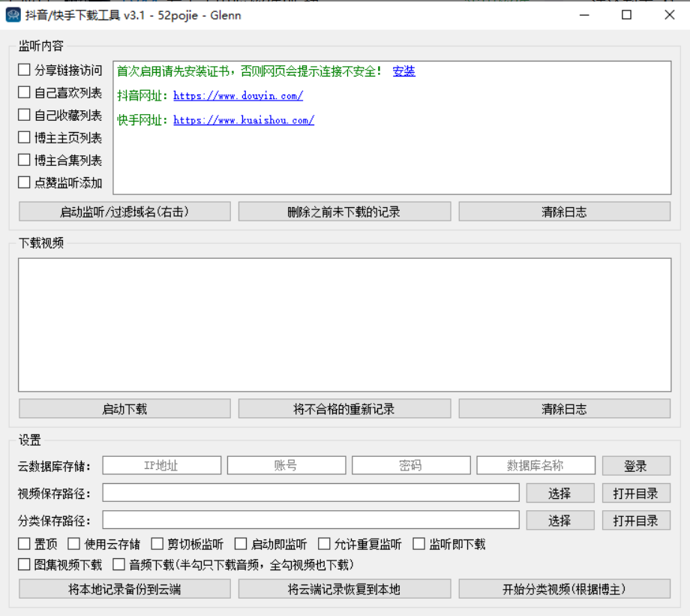Click the 安装 certificate link
The height and width of the screenshot is (616, 690).
403,71
